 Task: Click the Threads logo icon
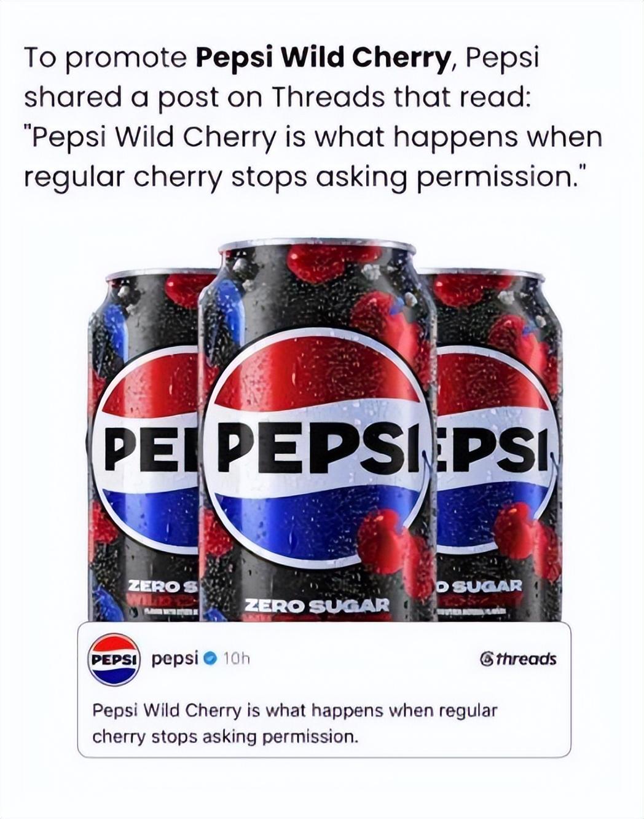tap(485, 659)
